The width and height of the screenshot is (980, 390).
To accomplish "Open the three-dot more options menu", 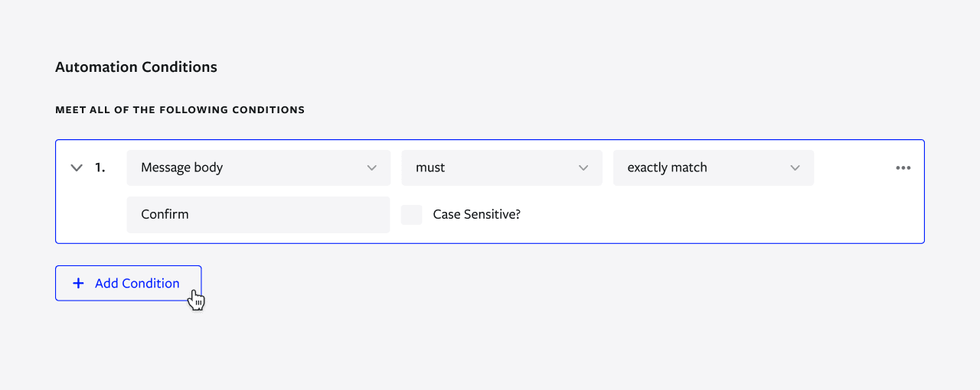I will pyautogui.click(x=903, y=167).
